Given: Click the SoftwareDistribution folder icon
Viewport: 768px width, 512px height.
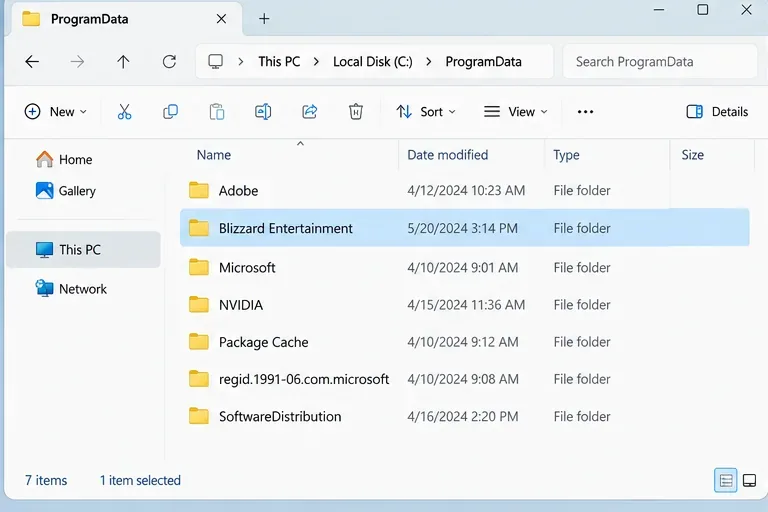Looking at the screenshot, I should click(x=199, y=416).
